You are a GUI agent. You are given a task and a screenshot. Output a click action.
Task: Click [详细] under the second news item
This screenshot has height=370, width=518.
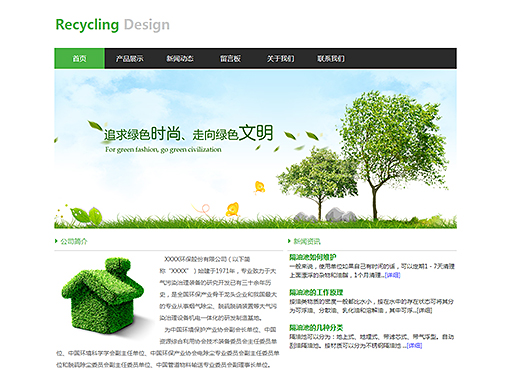(424, 310)
